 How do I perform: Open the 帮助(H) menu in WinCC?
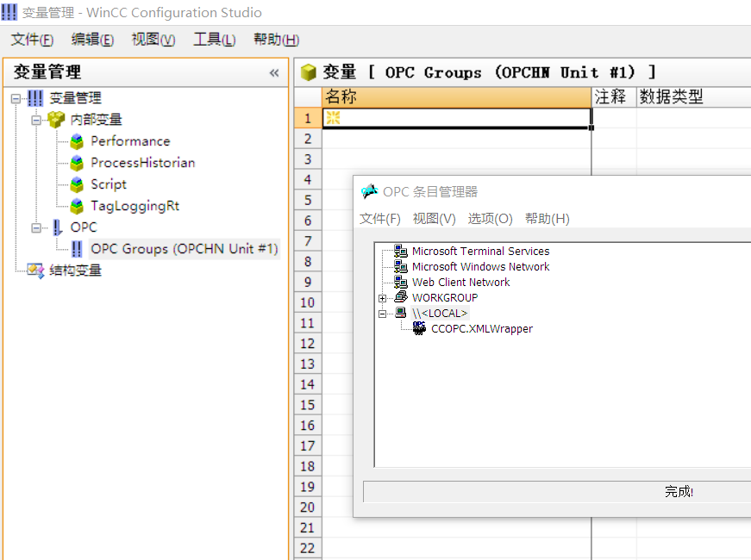click(x=277, y=40)
